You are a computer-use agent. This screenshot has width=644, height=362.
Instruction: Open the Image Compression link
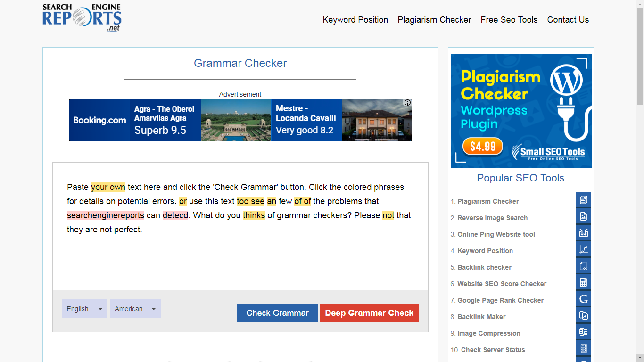coord(489,333)
